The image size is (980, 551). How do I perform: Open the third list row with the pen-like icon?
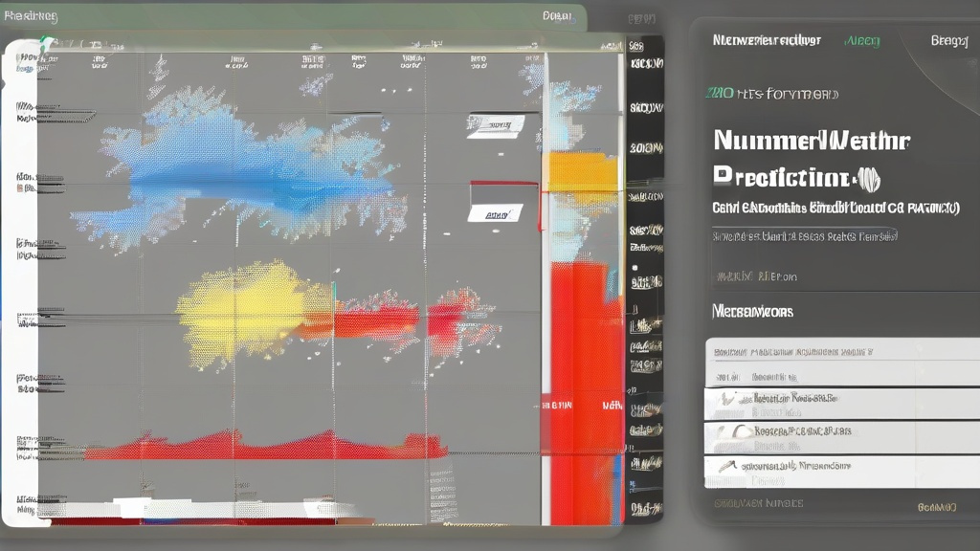click(841, 472)
